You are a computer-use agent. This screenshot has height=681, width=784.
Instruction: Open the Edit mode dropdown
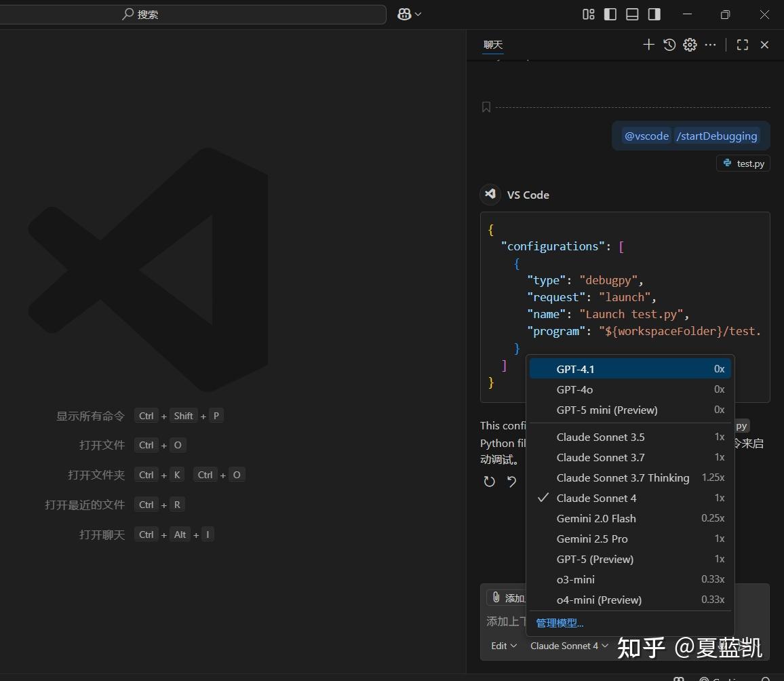point(503,646)
